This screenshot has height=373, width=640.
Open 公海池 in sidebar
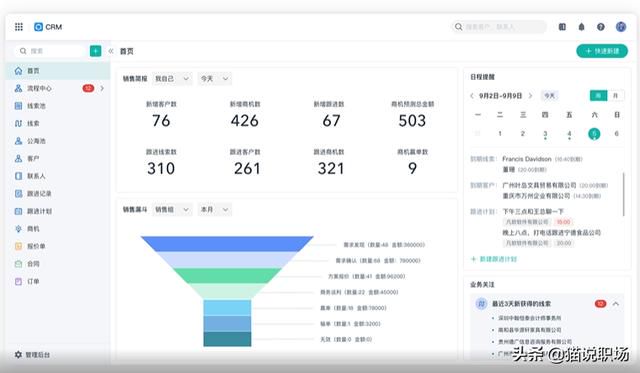58,141
